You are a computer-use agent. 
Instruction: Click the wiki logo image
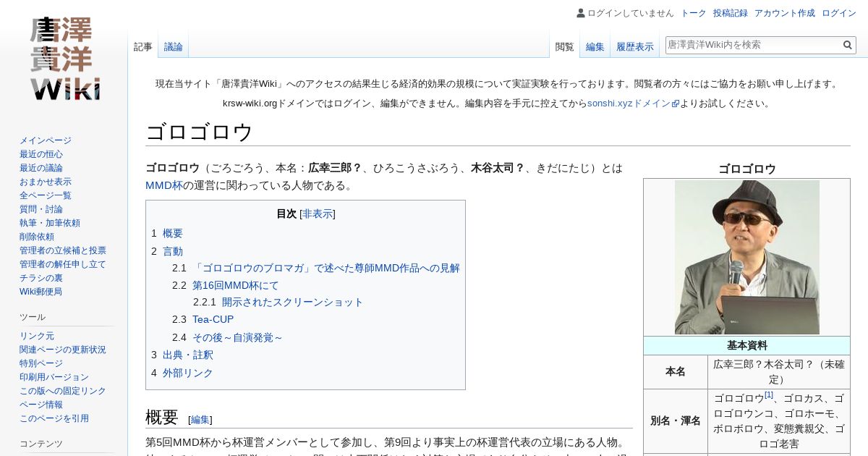click(64, 59)
